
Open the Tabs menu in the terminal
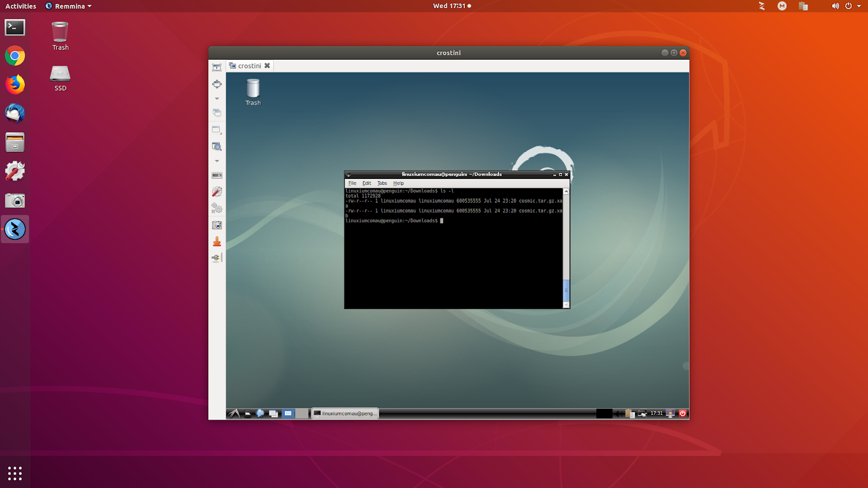[382, 183]
